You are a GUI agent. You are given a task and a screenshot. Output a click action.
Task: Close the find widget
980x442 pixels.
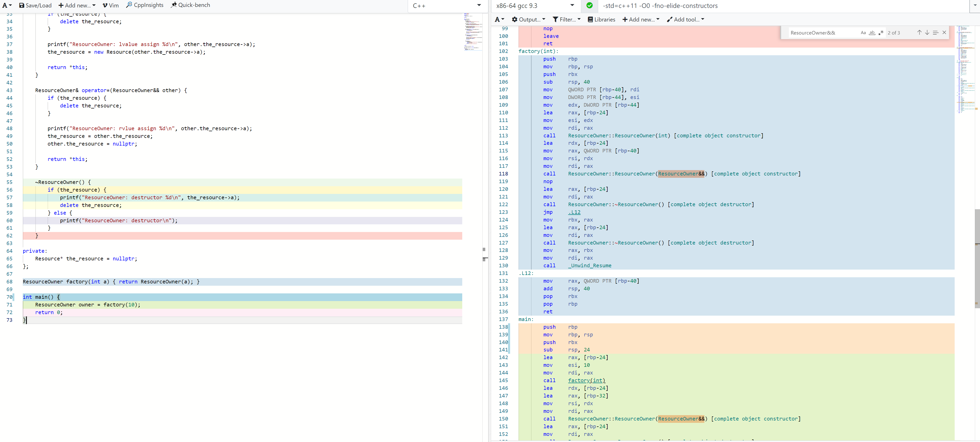pyautogui.click(x=944, y=33)
